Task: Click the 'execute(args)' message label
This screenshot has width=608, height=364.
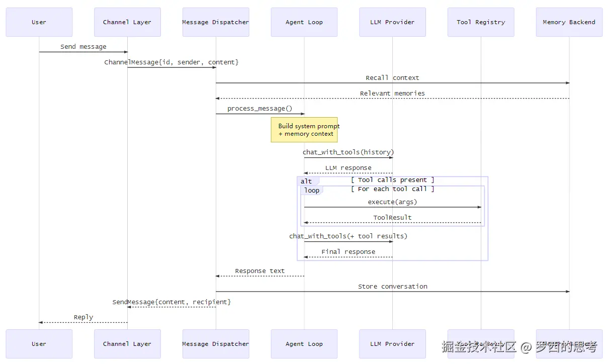Action: pyautogui.click(x=393, y=202)
